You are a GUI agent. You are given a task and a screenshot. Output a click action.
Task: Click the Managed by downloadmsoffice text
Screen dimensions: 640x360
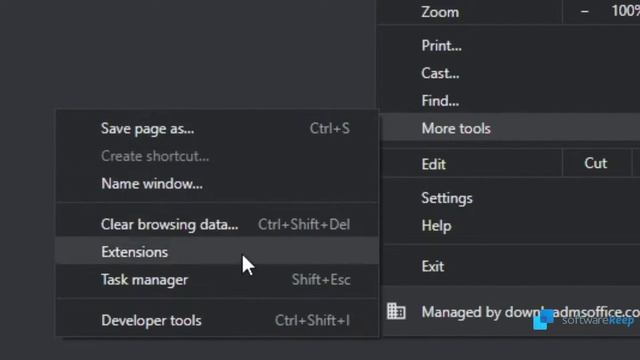531,312
